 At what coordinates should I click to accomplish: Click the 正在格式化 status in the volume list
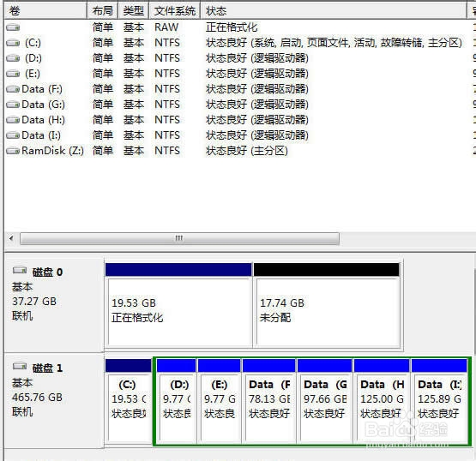[232, 27]
